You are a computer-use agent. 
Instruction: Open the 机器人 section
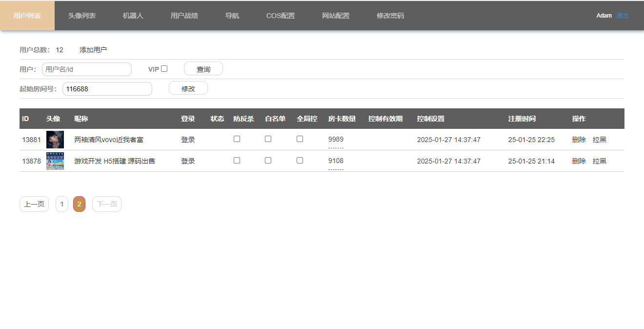click(132, 15)
